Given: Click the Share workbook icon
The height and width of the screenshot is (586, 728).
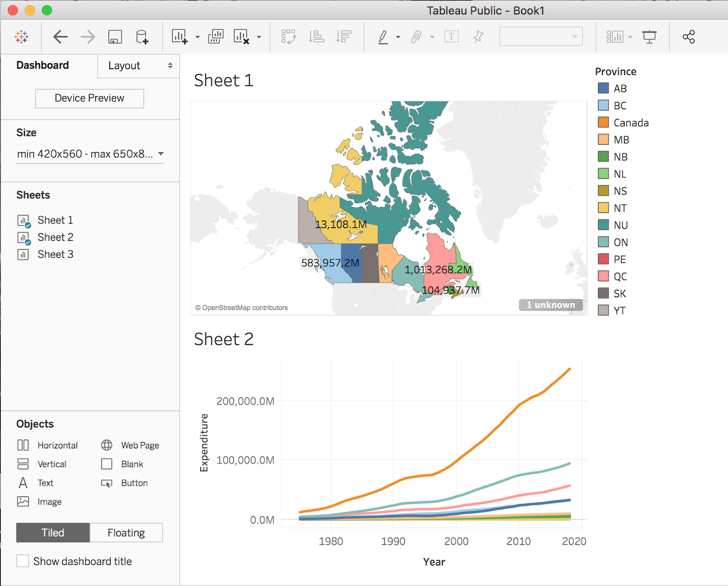Looking at the screenshot, I should coord(689,36).
